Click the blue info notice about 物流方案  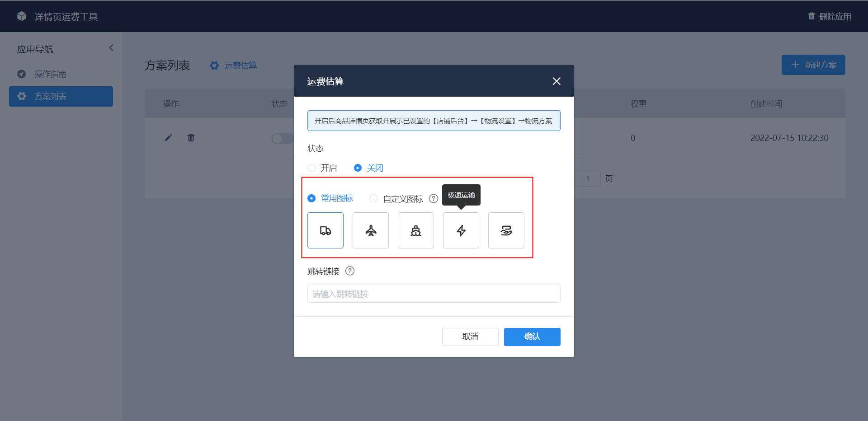pyautogui.click(x=434, y=121)
